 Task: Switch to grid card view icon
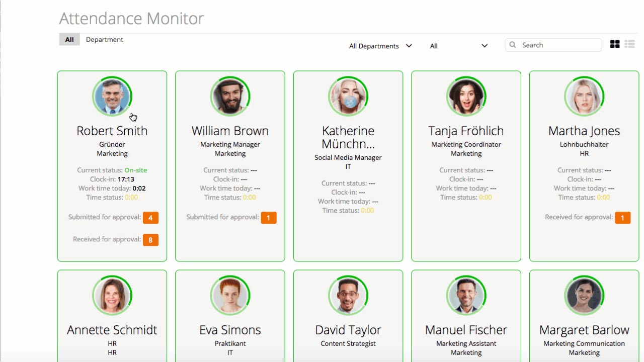pyautogui.click(x=615, y=44)
